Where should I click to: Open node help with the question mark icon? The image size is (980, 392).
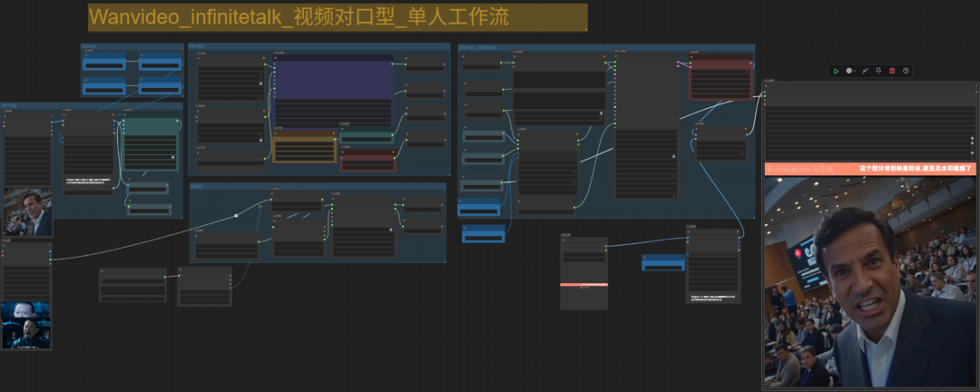906,72
